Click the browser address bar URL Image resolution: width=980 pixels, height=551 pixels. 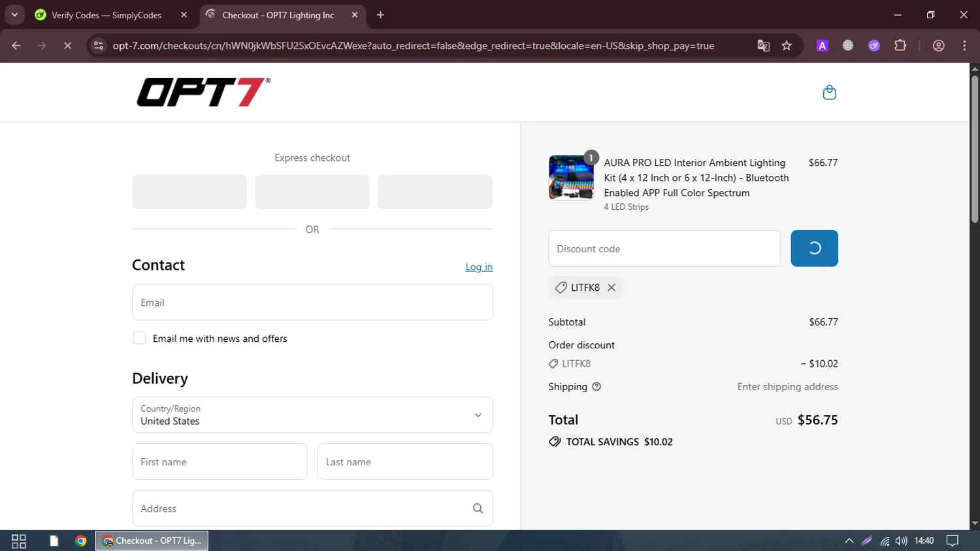pos(413,46)
